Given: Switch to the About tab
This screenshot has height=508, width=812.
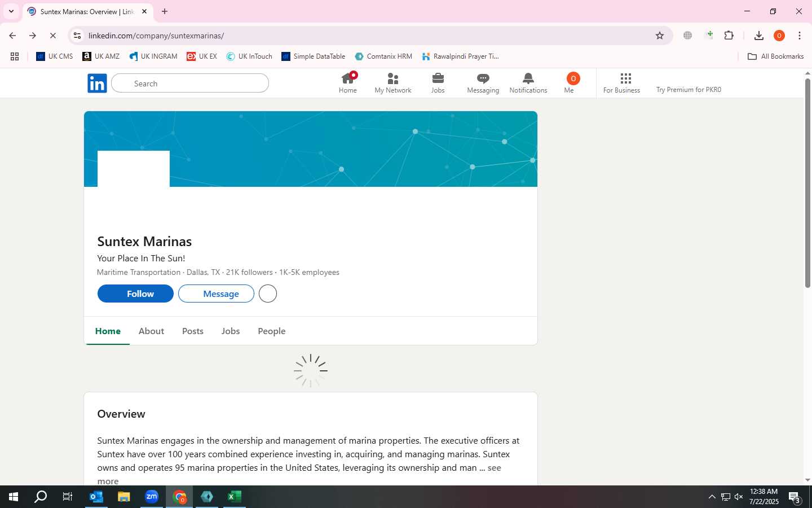Looking at the screenshot, I should (151, 331).
